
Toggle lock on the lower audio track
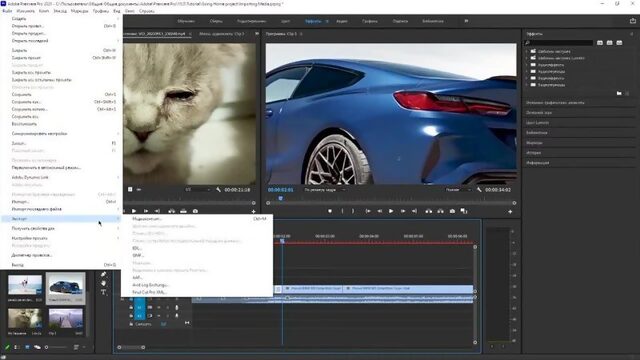click(x=131, y=316)
